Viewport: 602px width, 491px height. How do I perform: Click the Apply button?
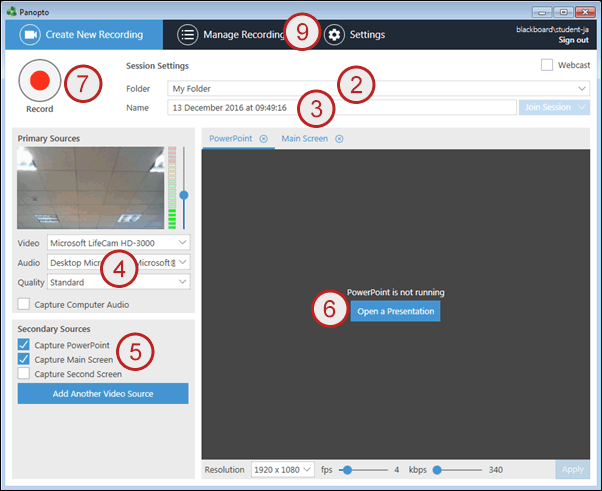572,469
